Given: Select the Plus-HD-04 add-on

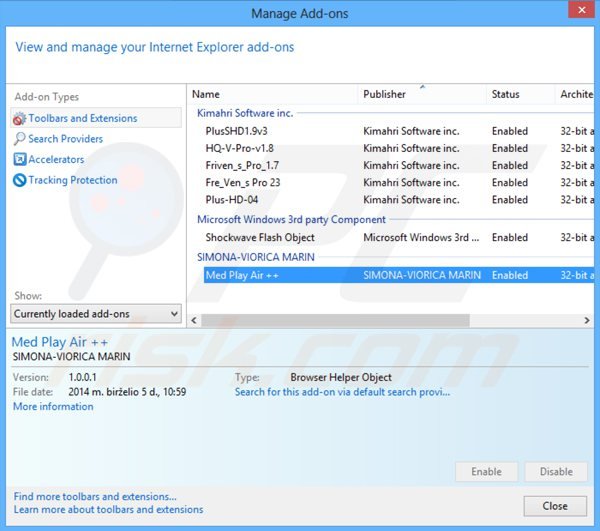Looking at the screenshot, I should click(232, 200).
